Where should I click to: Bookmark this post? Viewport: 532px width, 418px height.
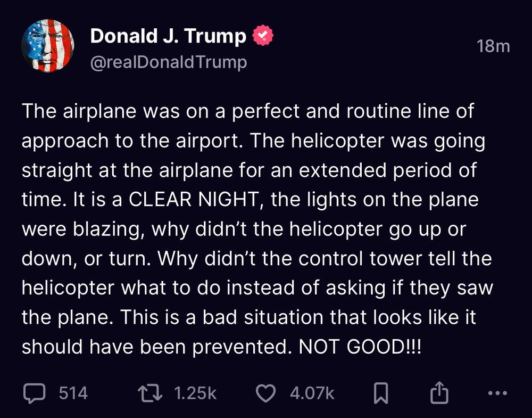click(x=381, y=394)
